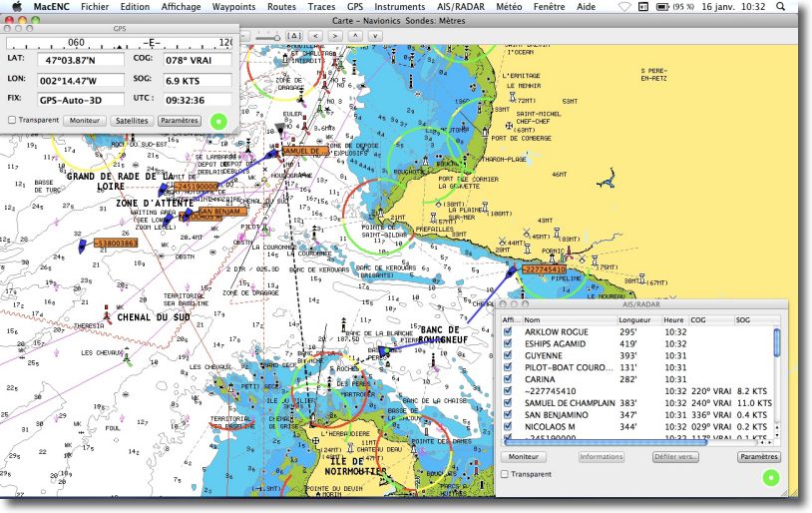This screenshot has width=812, height=513.
Task: Pan chart left with the < toolbar button
Action: (x=315, y=36)
